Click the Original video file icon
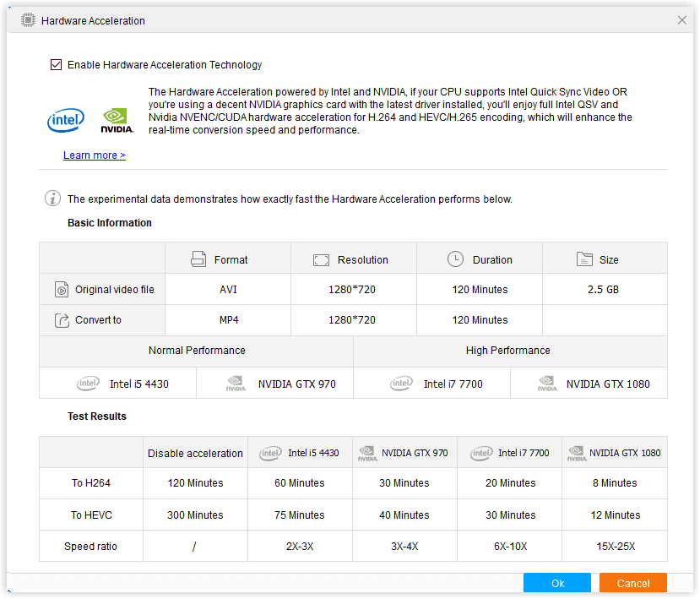The height and width of the screenshot is (599, 700). [x=62, y=290]
